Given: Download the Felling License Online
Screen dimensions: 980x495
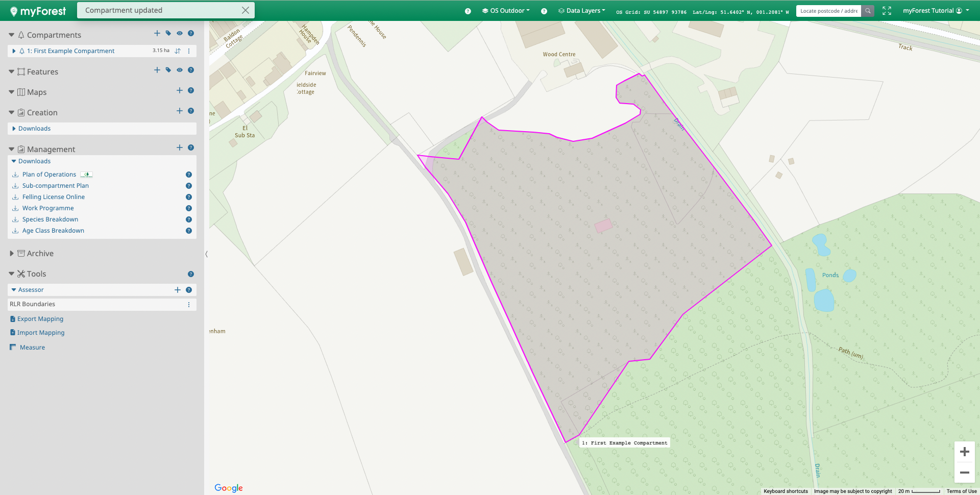Looking at the screenshot, I should (x=54, y=197).
